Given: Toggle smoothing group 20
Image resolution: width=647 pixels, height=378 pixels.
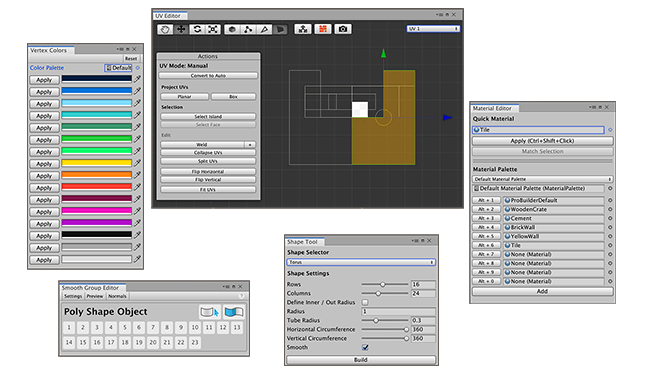Looking at the screenshot, I should (x=153, y=343).
